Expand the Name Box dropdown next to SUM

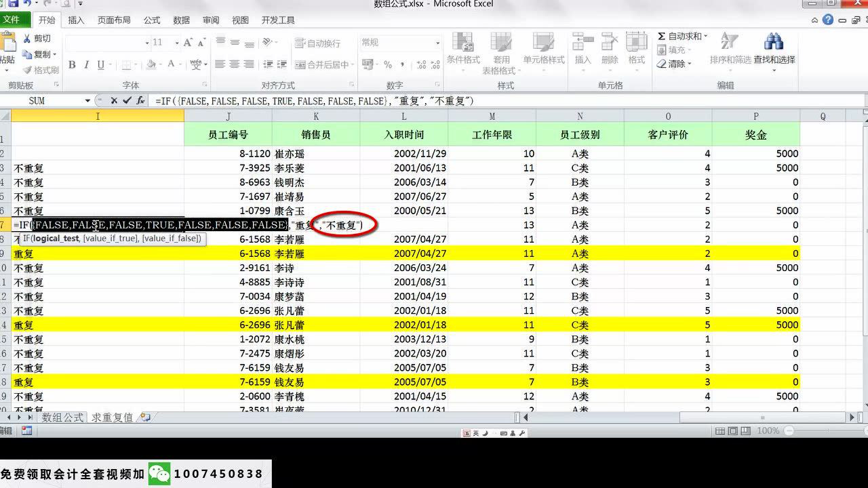87,100
